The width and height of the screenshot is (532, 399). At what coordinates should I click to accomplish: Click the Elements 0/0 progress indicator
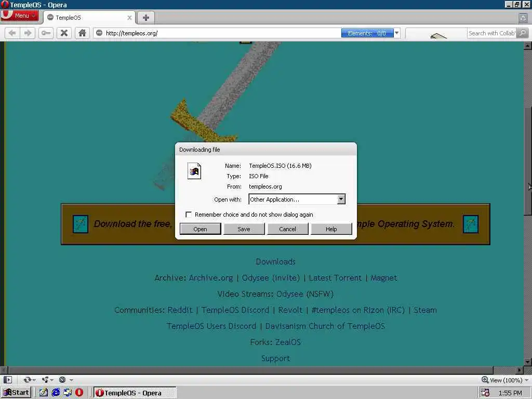(x=367, y=33)
